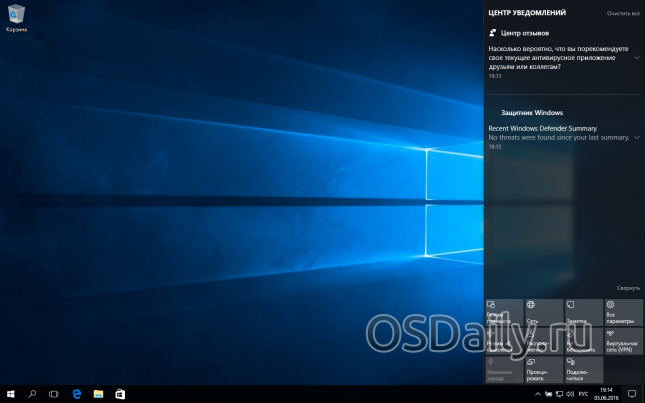Click Свернуть to collapse quick actions
Viewport: 645px width, 403px height.
click(627, 287)
